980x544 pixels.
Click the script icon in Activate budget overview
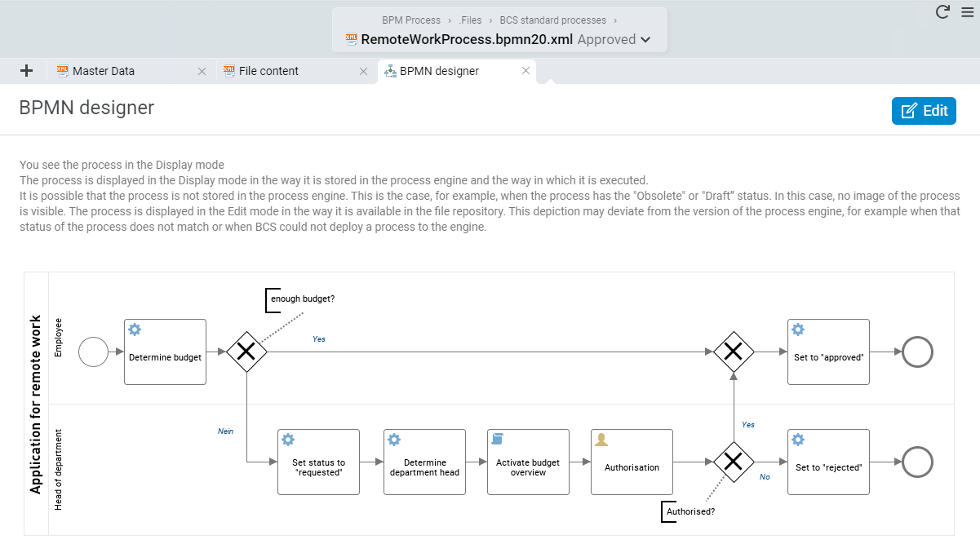(497, 440)
